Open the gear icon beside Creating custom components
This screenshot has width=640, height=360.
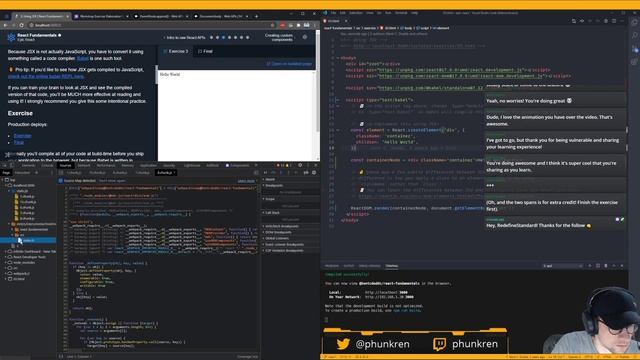point(305,37)
